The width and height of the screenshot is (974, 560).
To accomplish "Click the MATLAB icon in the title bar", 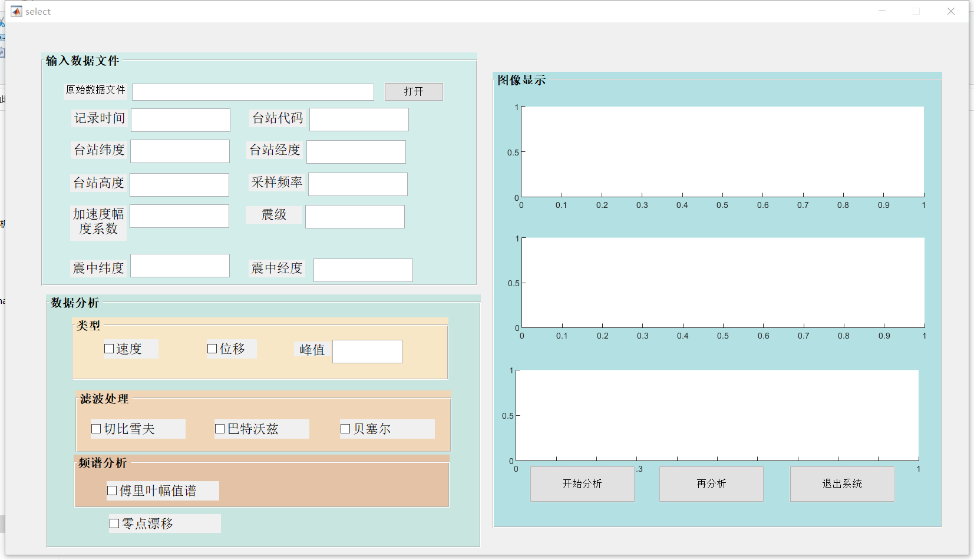I will click(x=16, y=11).
